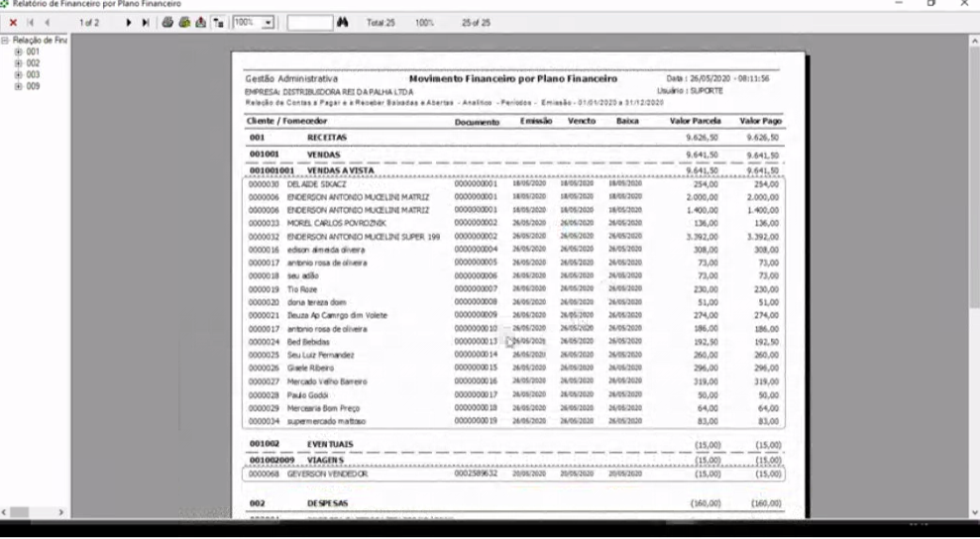Click the report title Movimento Financeiro
This screenshot has width=980, height=539.
tap(512, 79)
